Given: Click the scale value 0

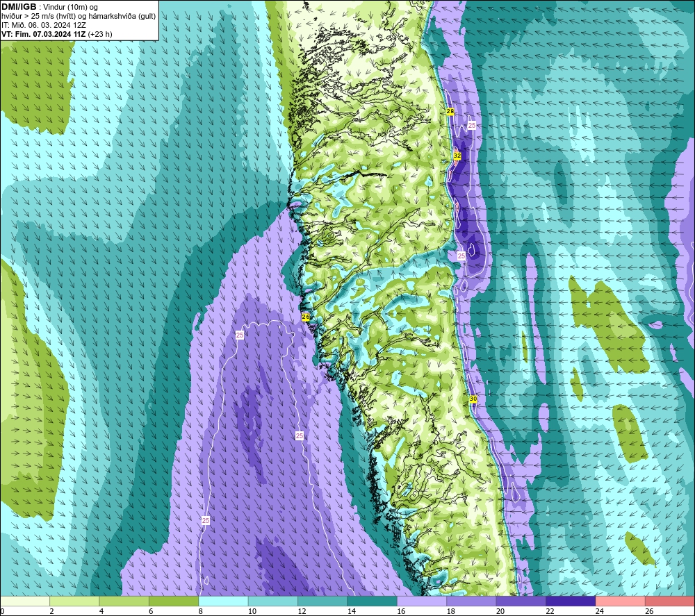Looking at the screenshot, I should click(x=2, y=611).
